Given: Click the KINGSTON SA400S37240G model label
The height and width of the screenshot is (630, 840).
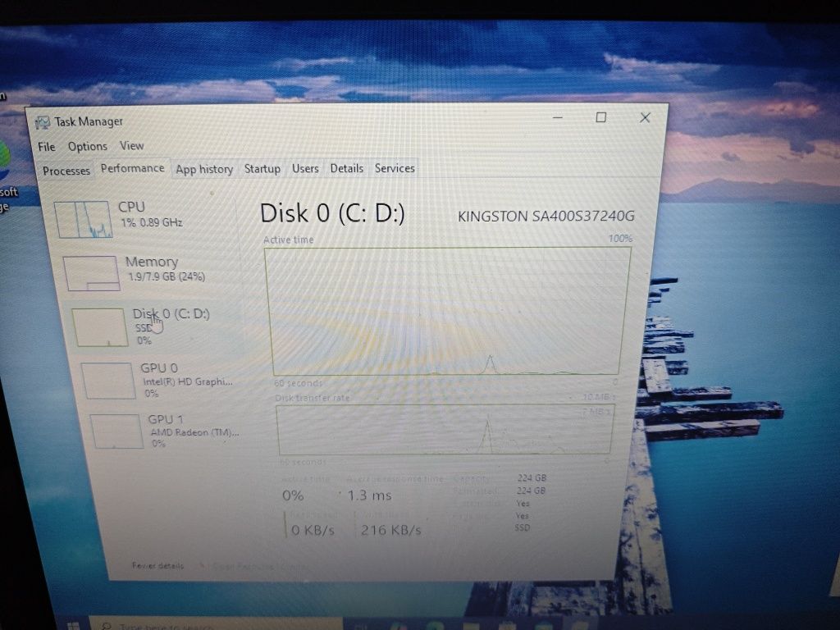Looking at the screenshot, I should [546, 217].
